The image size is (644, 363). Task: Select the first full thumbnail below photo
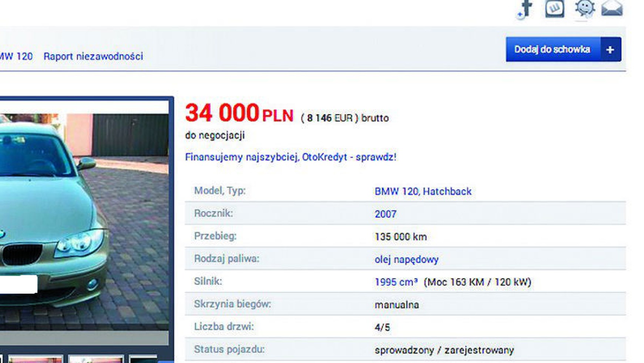(36, 359)
